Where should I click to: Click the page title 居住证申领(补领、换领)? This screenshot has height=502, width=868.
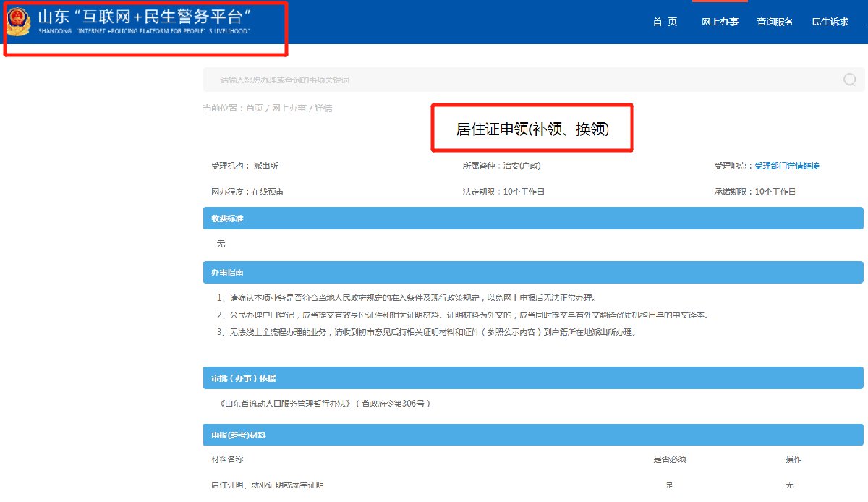click(532, 129)
